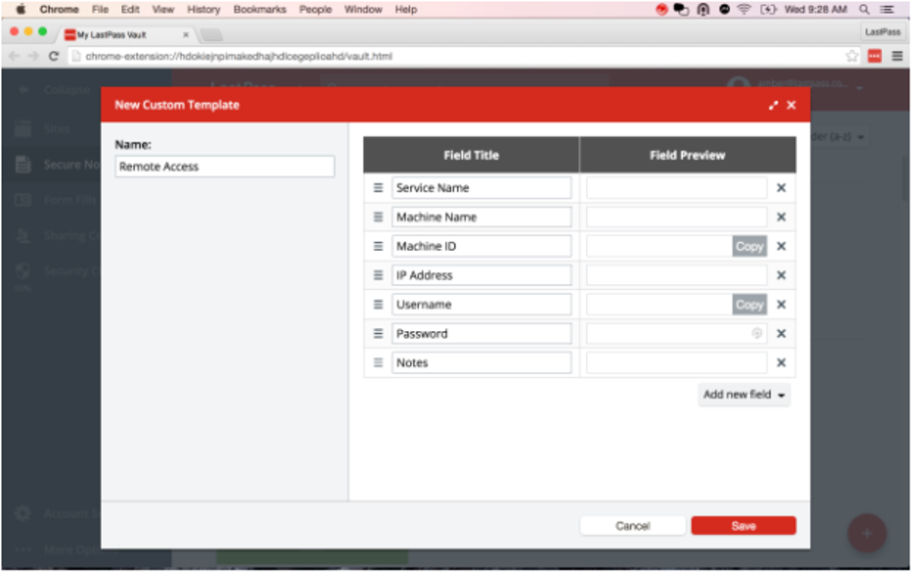The height and width of the screenshot is (580, 924).
Task: Click the Machine Name field title box
Action: [x=482, y=217]
